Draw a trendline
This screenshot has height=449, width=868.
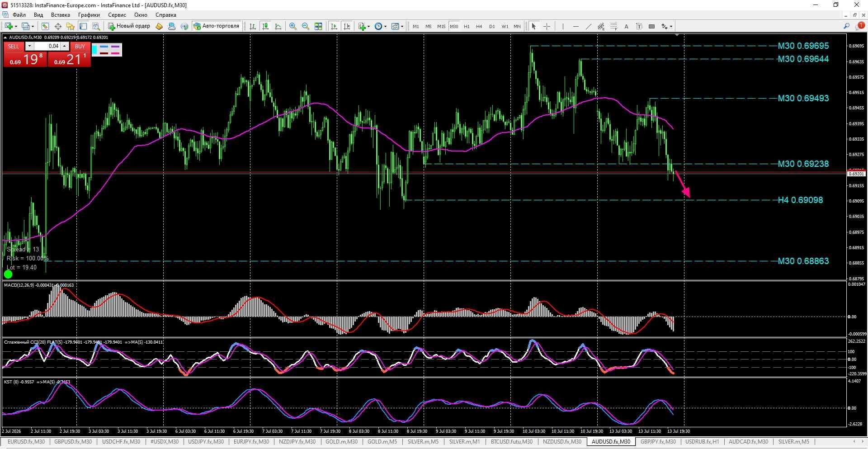[588, 26]
